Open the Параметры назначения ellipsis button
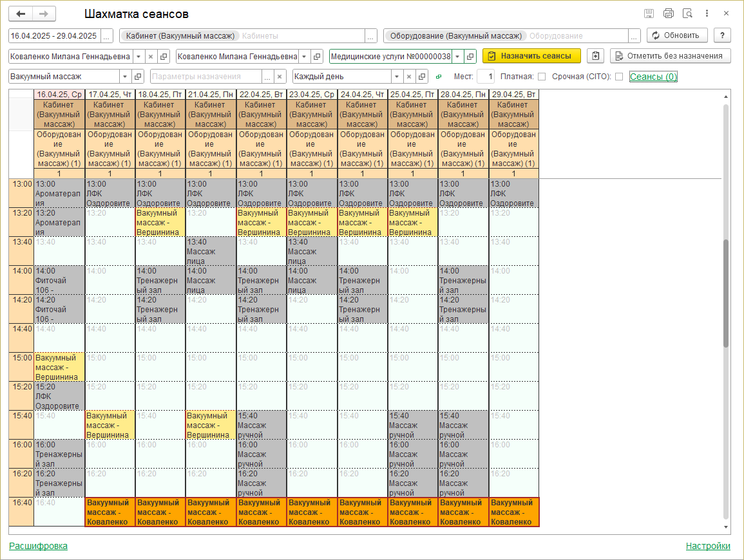 267,77
